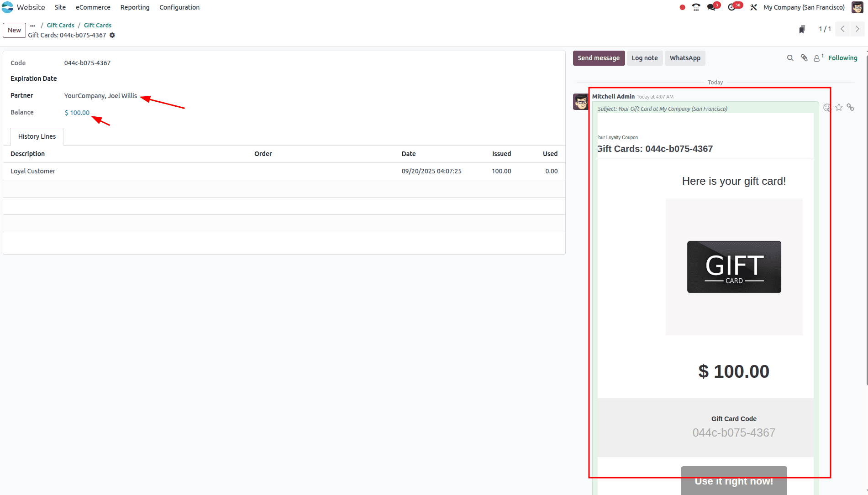Open the debug tools wrench icon

[753, 7]
